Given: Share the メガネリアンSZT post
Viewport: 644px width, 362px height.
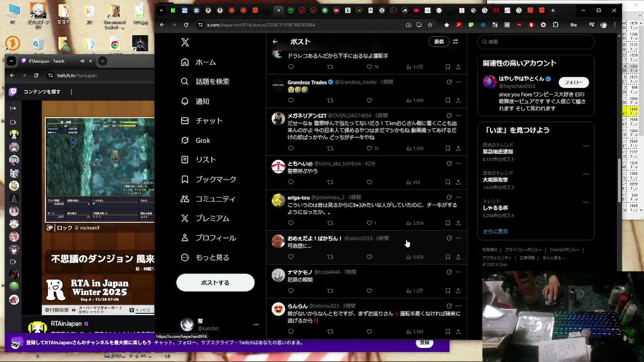Looking at the screenshot, I should 458,148.
